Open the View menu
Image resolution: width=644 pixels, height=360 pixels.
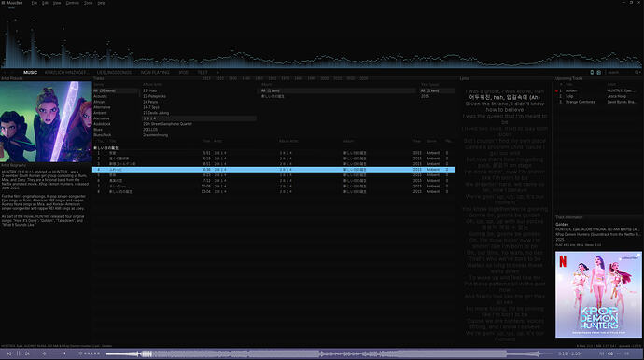[x=57, y=3]
